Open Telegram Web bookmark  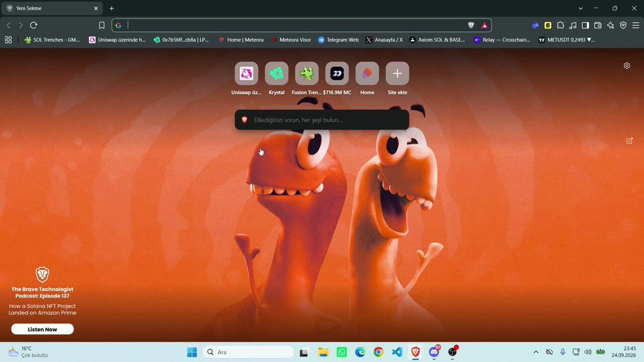[338, 40]
